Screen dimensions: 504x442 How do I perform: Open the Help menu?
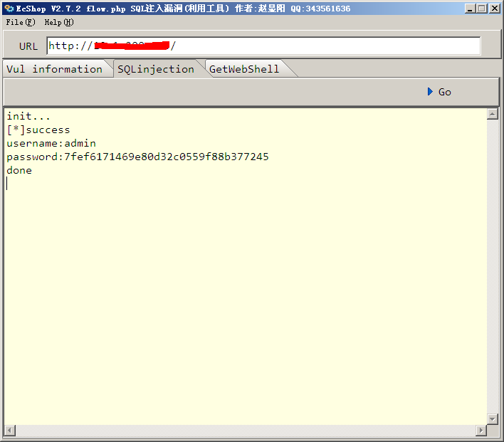point(59,22)
